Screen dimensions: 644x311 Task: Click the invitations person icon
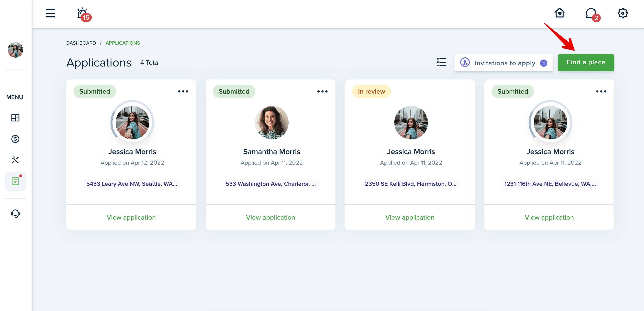(x=465, y=62)
